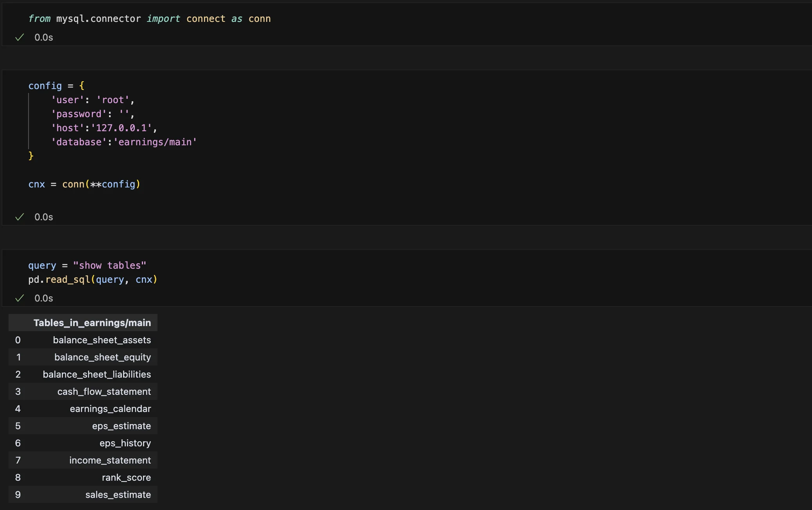The height and width of the screenshot is (510, 812).
Task: Click the success checkmark of the import cell
Action: pyautogui.click(x=20, y=37)
